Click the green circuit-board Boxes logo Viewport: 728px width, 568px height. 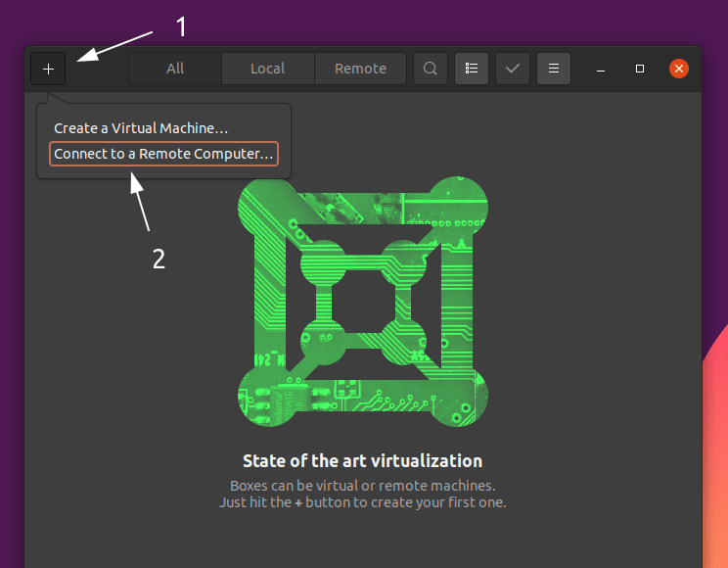[x=363, y=303]
